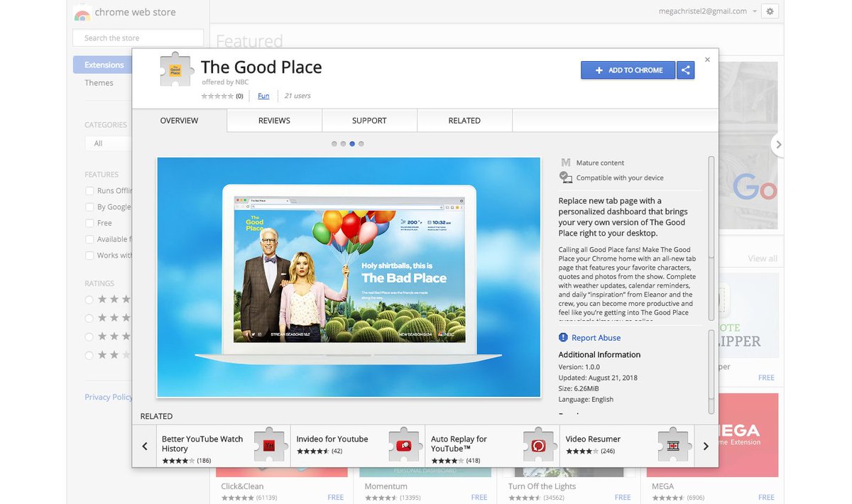
Task: Select Themes in the sidebar
Action: coord(99,83)
